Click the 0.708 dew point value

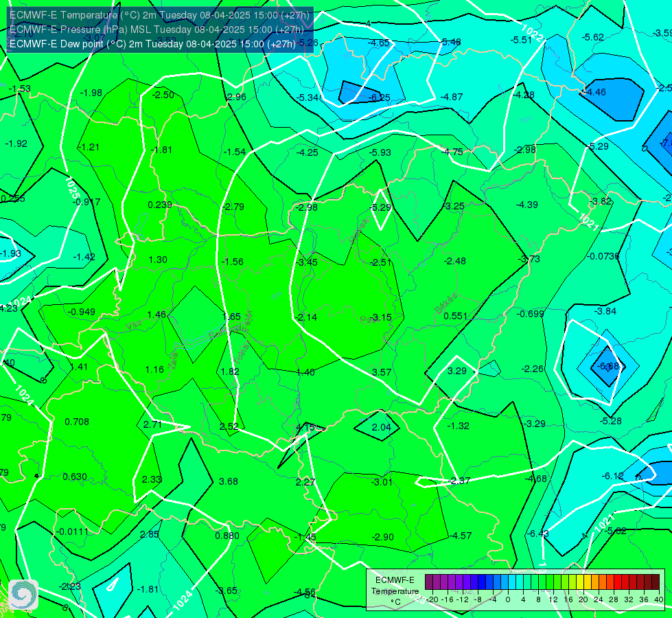point(77,422)
